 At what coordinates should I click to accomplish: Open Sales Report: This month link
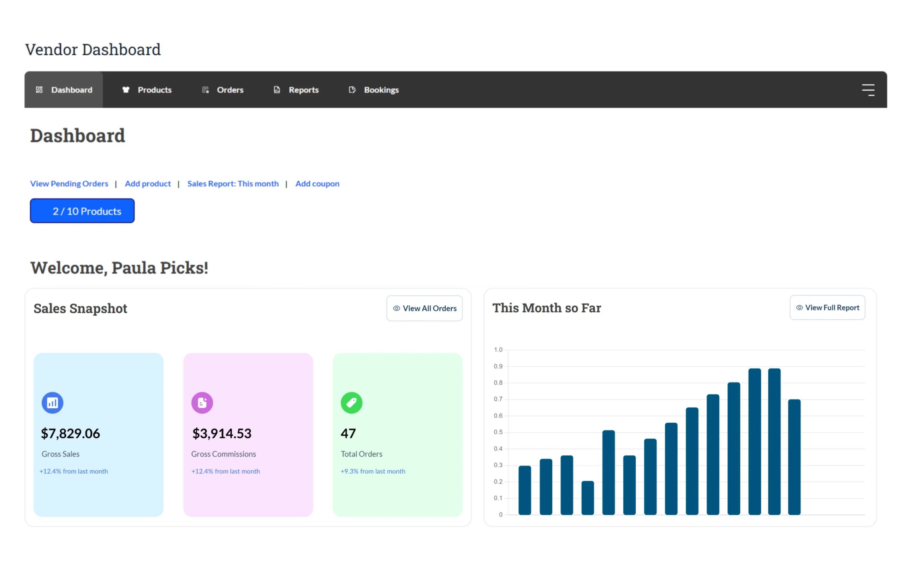pos(233,184)
